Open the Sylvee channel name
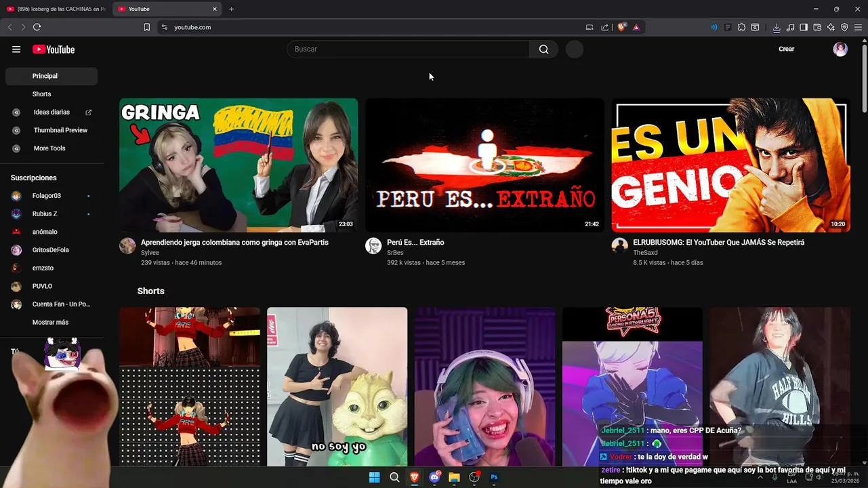868x488 pixels. (150, 253)
